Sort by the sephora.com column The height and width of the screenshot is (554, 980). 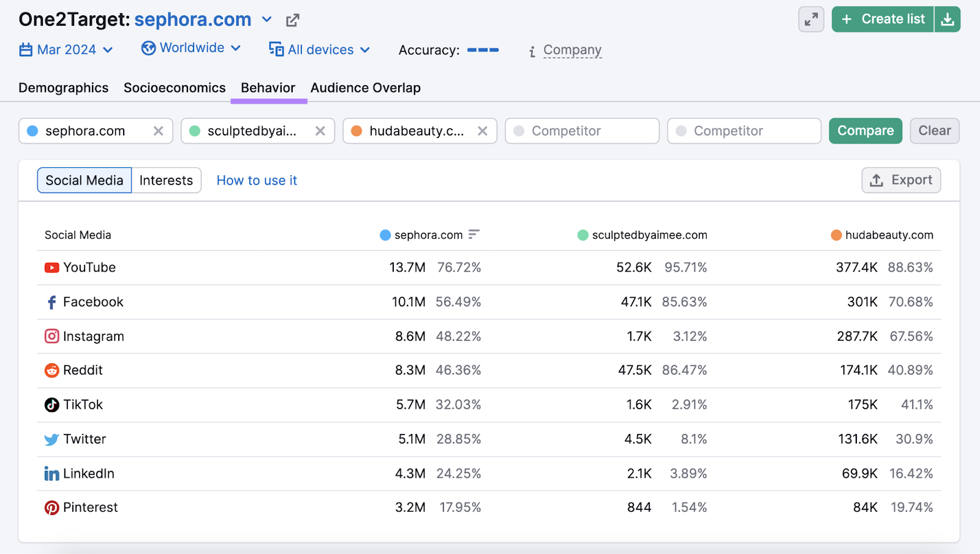474,234
